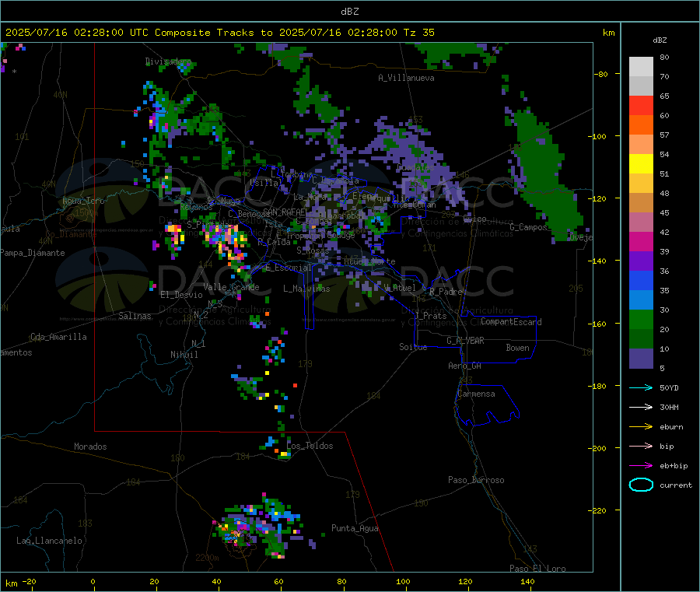Image resolution: width=700 pixels, height=592 pixels.
Task: Click the CompantEscard map label
Action: (511, 322)
